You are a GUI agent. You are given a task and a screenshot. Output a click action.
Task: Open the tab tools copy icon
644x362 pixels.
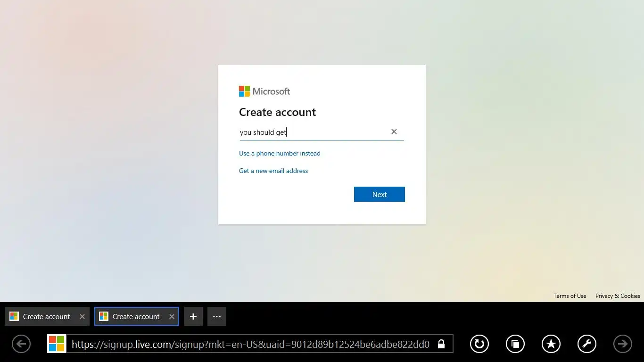tap(515, 344)
